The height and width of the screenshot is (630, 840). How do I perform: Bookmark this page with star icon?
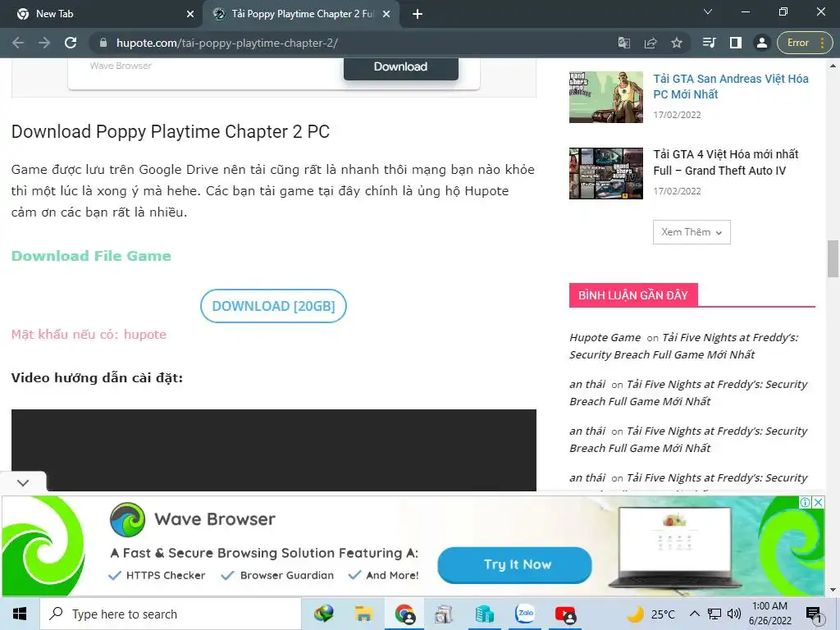click(x=677, y=43)
